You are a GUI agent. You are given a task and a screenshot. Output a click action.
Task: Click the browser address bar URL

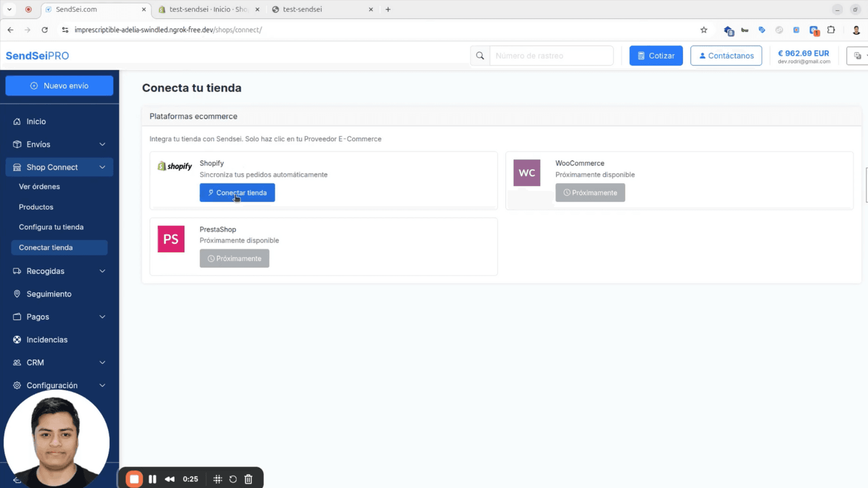pyautogui.click(x=168, y=30)
